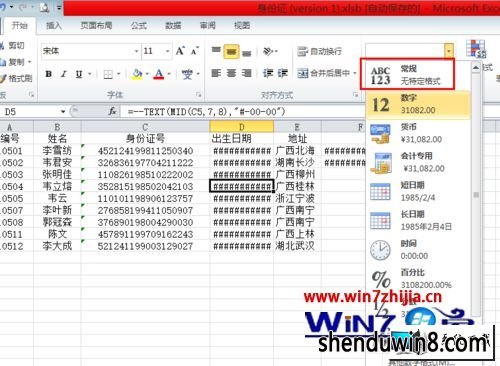Click the middle vertical align button

point(231,52)
